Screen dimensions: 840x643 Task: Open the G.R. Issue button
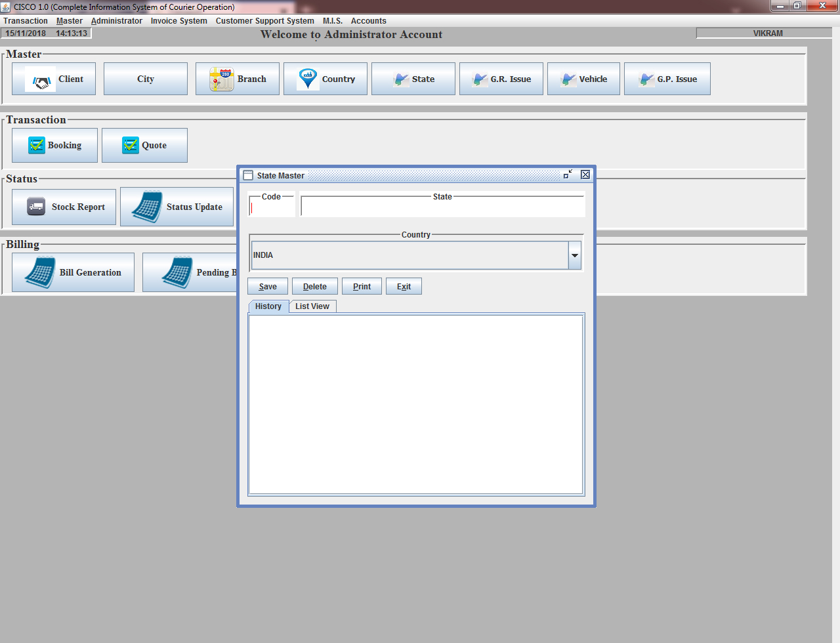pyautogui.click(x=501, y=79)
